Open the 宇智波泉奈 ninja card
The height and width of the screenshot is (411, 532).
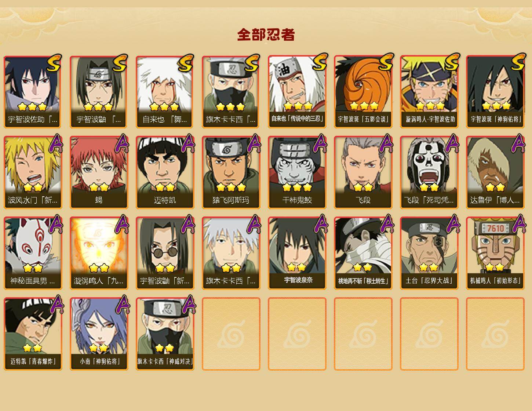(297, 253)
